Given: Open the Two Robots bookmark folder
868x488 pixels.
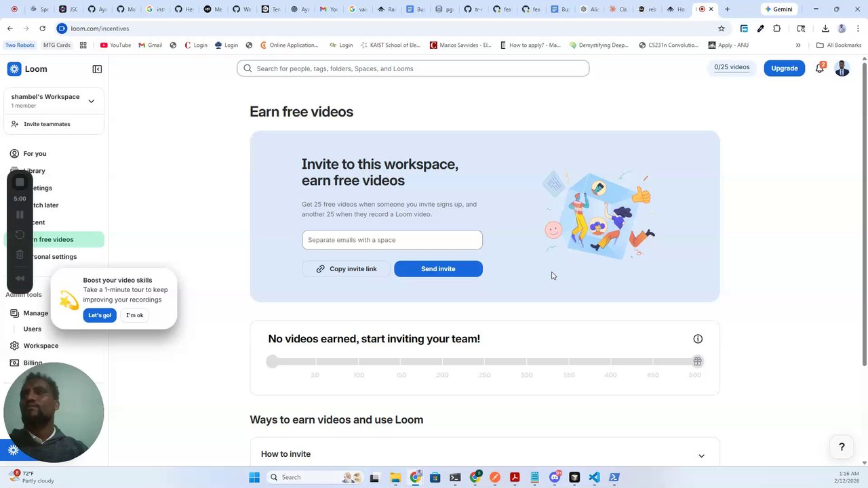Looking at the screenshot, I should 20,45.
